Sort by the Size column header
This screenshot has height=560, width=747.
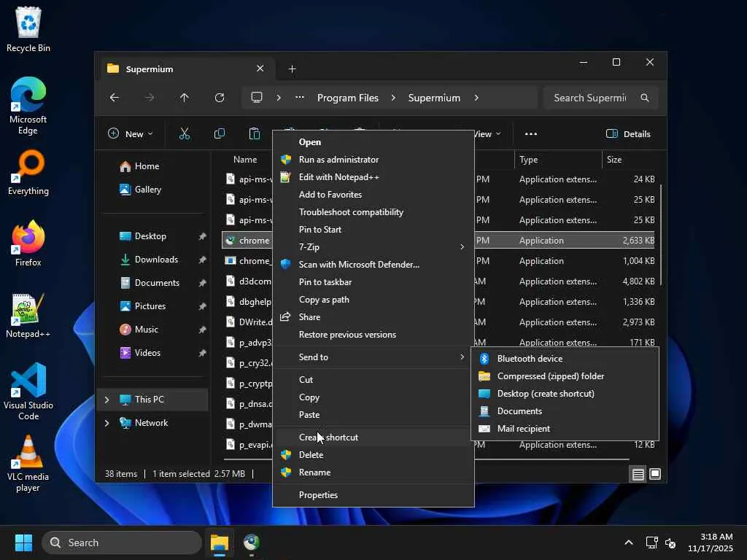[629, 160]
